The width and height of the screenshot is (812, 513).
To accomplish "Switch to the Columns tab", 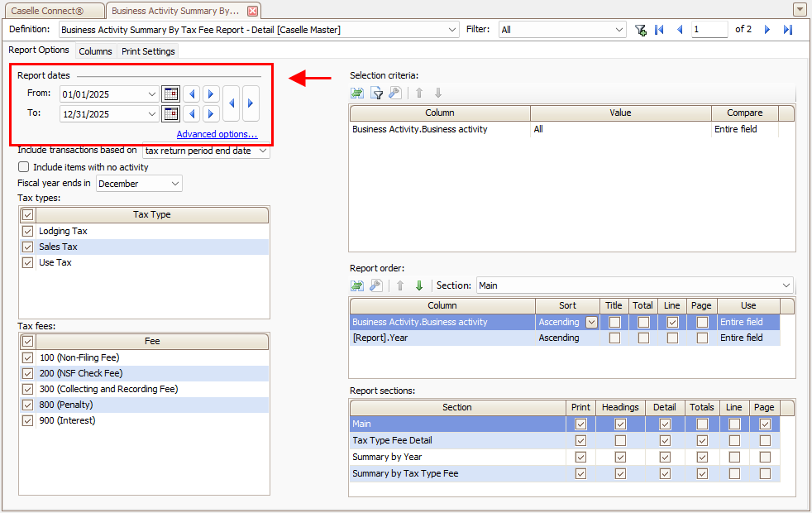I will point(95,51).
